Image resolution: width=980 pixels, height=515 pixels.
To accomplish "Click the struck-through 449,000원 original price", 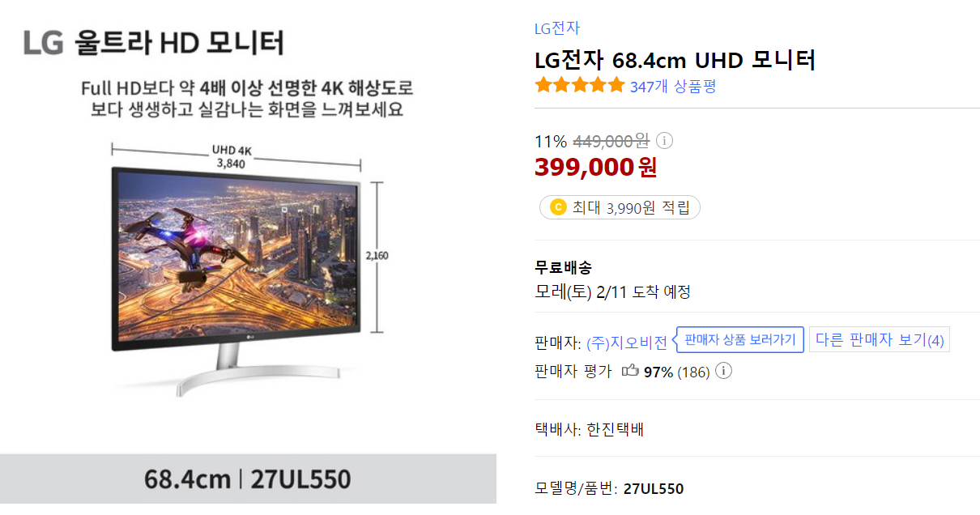I will [x=611, y=141].
